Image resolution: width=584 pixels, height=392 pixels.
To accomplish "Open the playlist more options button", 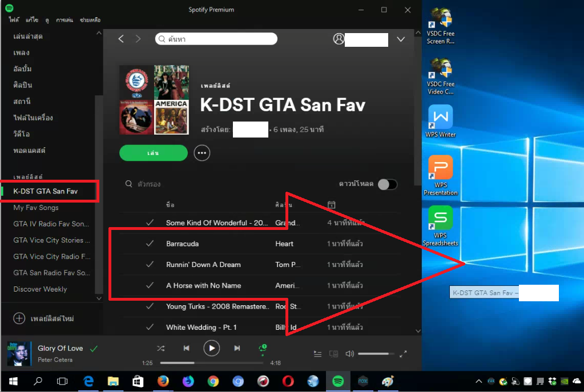I will point(202,153).
